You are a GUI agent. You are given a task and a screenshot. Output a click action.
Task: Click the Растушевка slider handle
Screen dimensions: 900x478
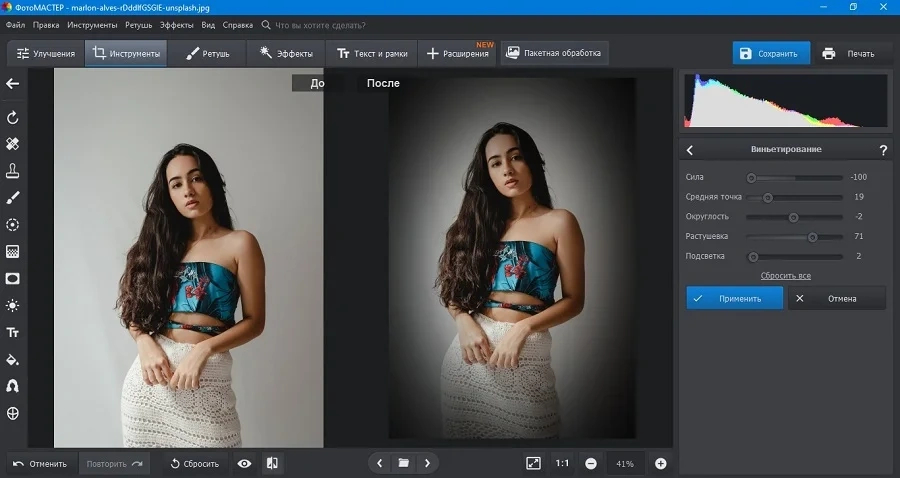(812, 237)
